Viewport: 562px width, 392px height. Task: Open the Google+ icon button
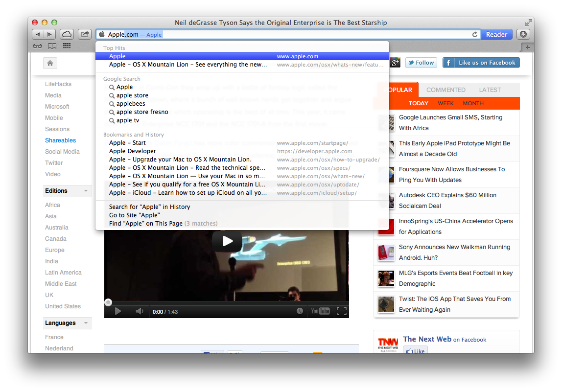395,63
